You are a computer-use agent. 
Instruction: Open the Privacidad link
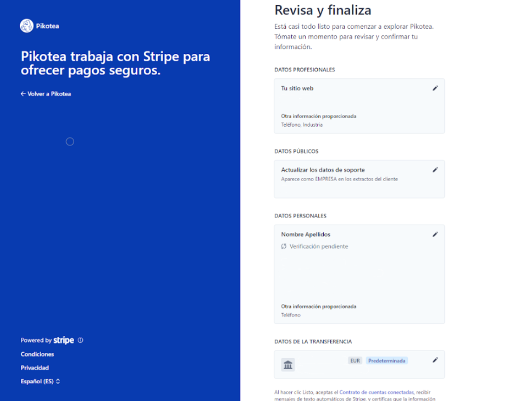pyautogui.click(x=35, y=368)
